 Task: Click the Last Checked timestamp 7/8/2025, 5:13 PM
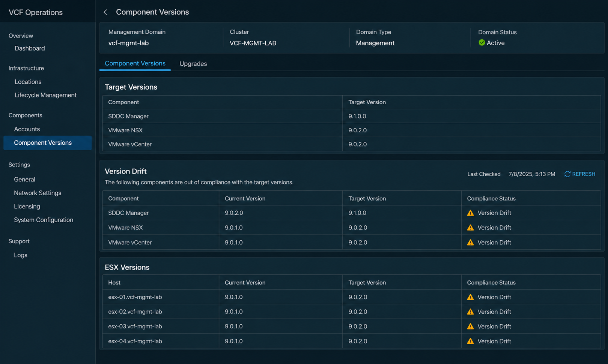[532, 174]
